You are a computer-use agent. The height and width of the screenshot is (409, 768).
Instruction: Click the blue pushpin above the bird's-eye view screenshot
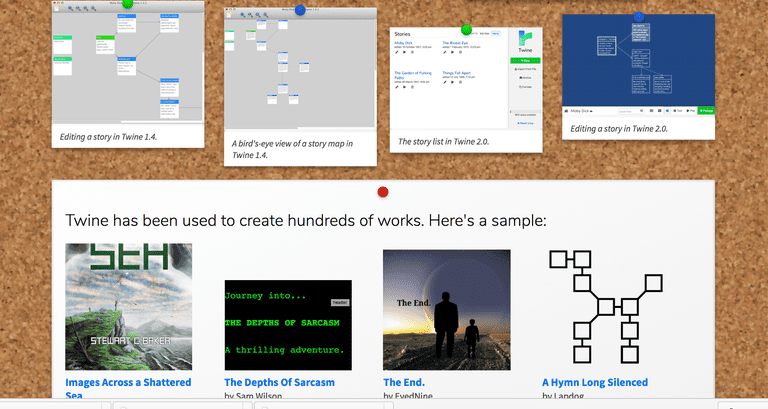pos(300,10)
